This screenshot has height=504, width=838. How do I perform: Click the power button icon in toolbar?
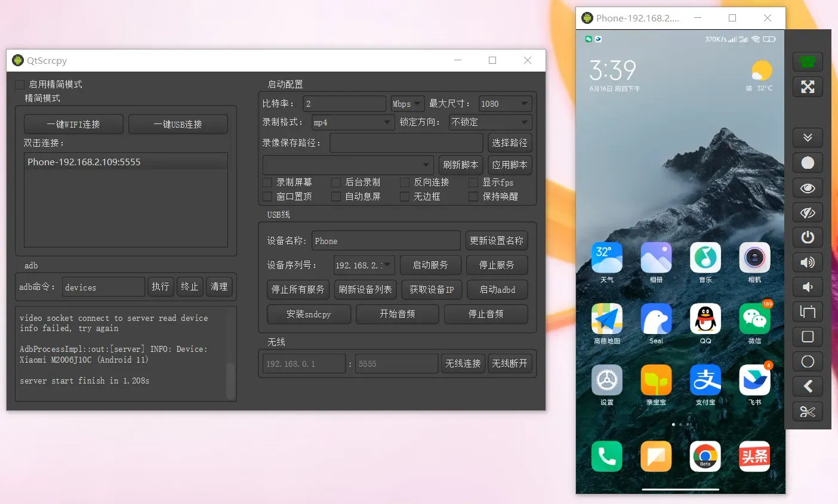pyautogui.click(x=808, y=237)
